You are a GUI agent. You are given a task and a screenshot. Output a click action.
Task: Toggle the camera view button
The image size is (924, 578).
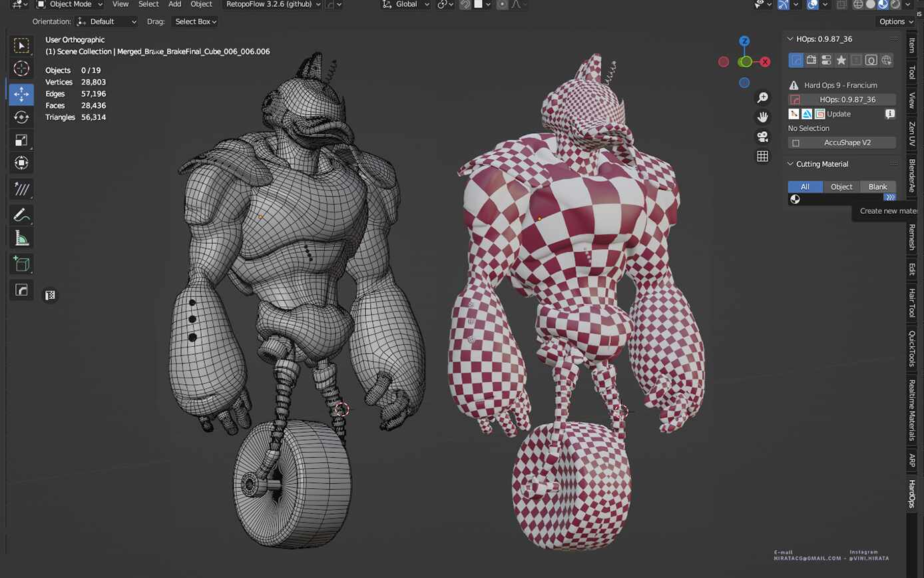[763, 137]
